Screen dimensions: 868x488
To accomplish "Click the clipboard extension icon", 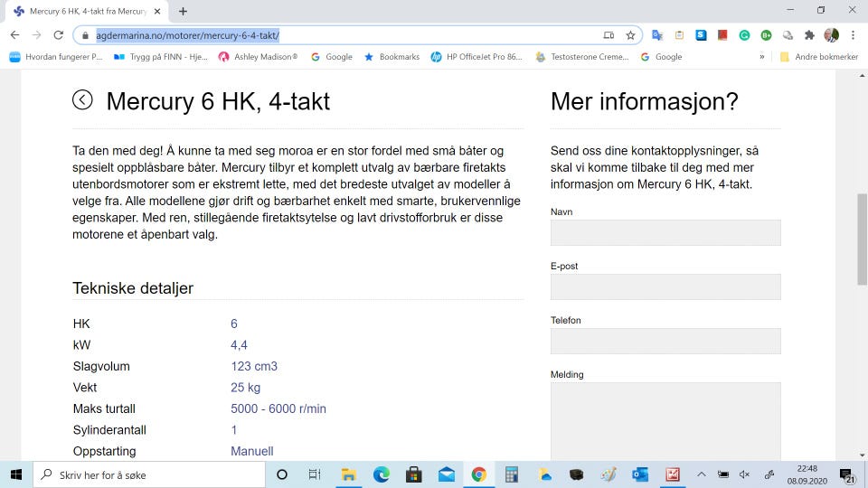I will [679, 35].
